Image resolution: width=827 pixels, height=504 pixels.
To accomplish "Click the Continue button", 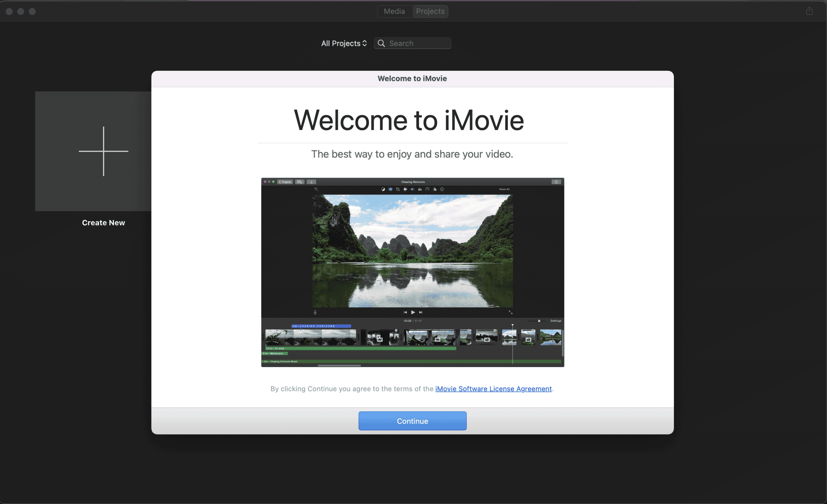I will [412, 421].
